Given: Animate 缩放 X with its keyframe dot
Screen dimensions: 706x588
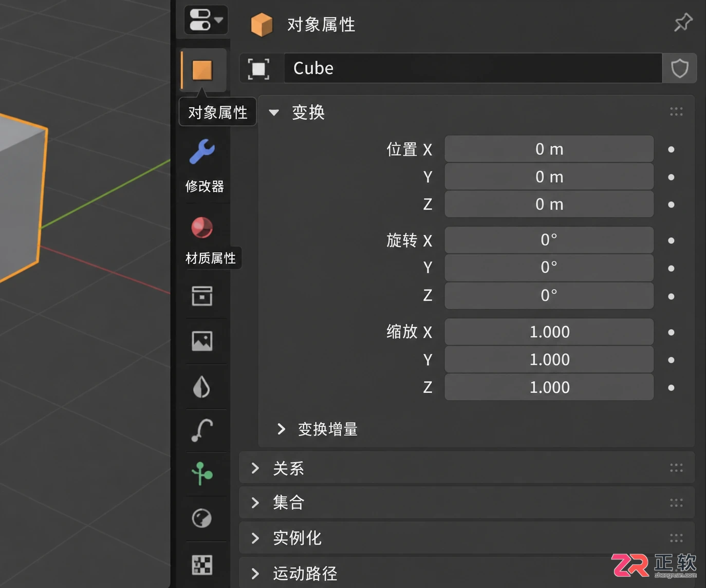Looking at the screenshot, I should (x=671, y=332).
